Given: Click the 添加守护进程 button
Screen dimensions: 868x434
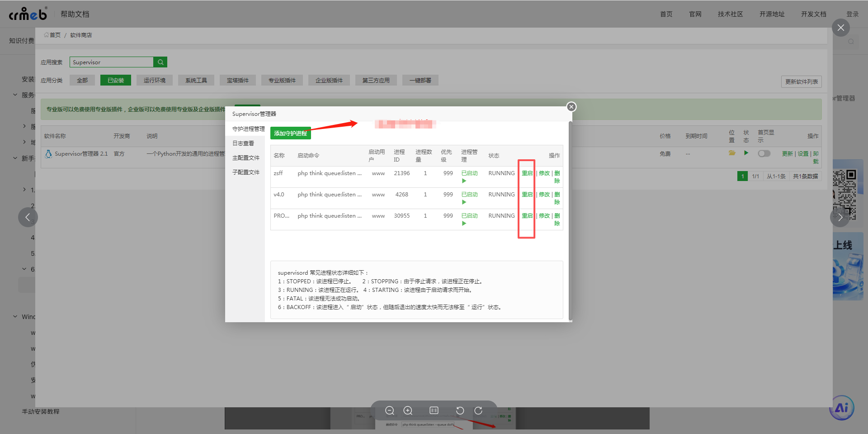Looking at the screenshot, I should (290, 133).
